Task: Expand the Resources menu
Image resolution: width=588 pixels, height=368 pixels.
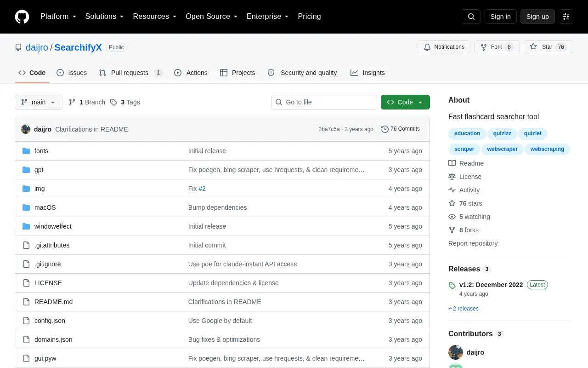Action: click(x=155, y=17)
